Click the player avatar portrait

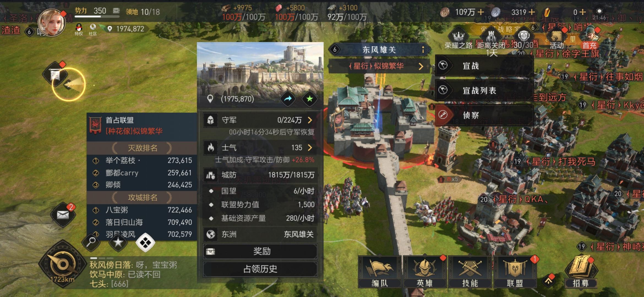point(52,23)
